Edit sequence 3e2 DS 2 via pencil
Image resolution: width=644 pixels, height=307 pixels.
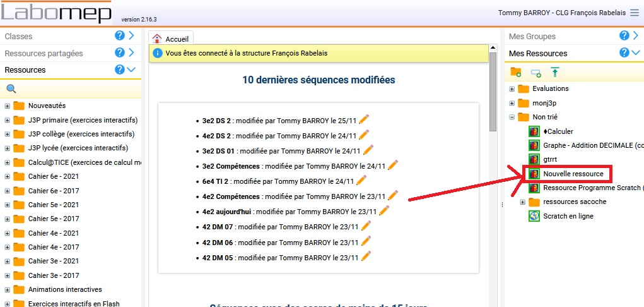tap(364, 119)
